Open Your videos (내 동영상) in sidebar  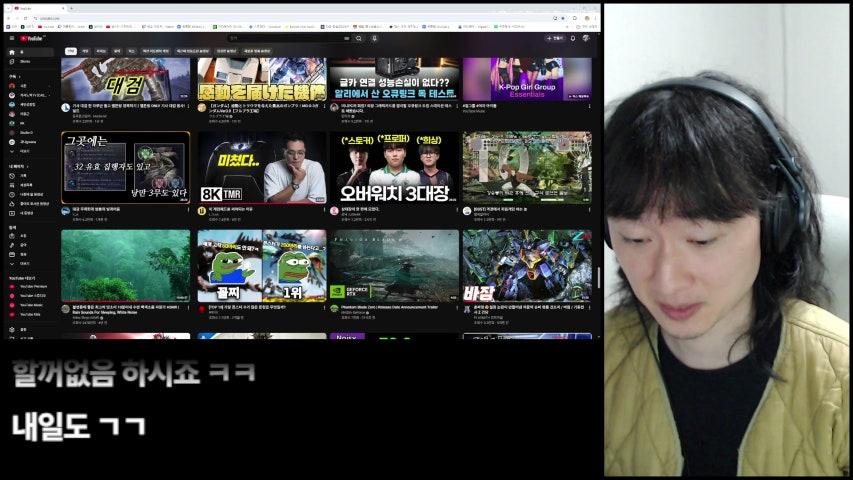point(30,213)
